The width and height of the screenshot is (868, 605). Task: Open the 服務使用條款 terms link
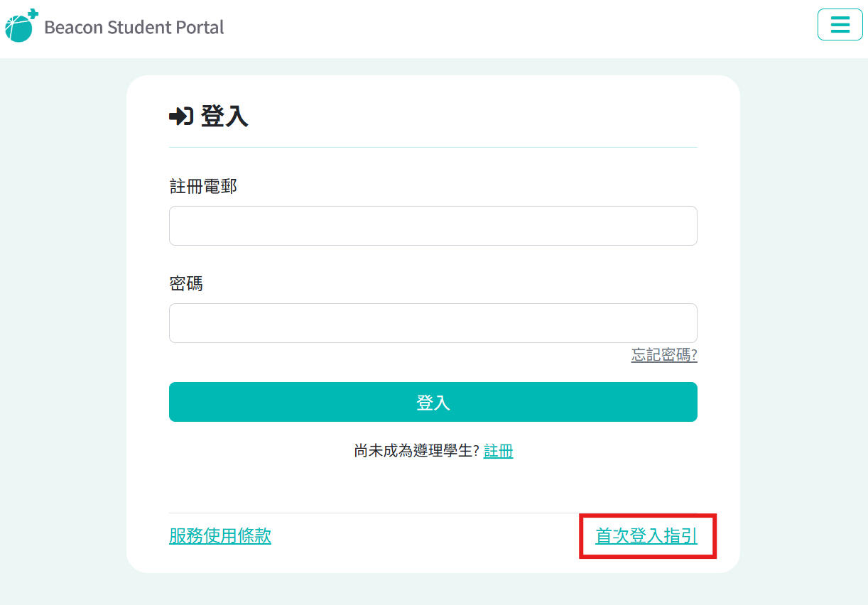click(220, 536)
